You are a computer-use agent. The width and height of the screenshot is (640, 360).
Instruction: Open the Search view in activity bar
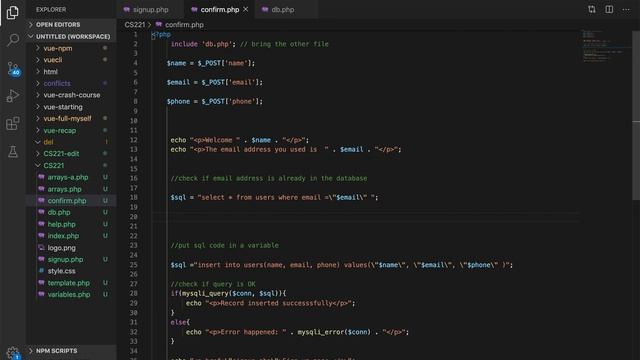point(13,40)
